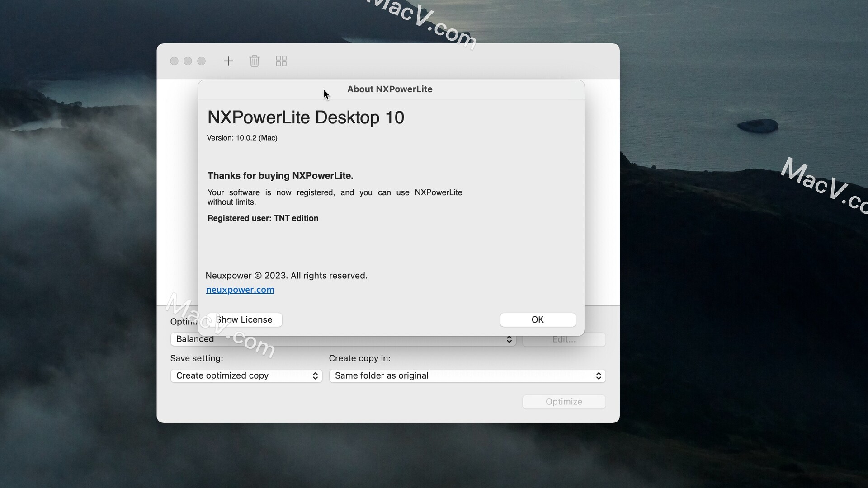Expand the Create optimized copy dropdown

[x=246, y=376]
